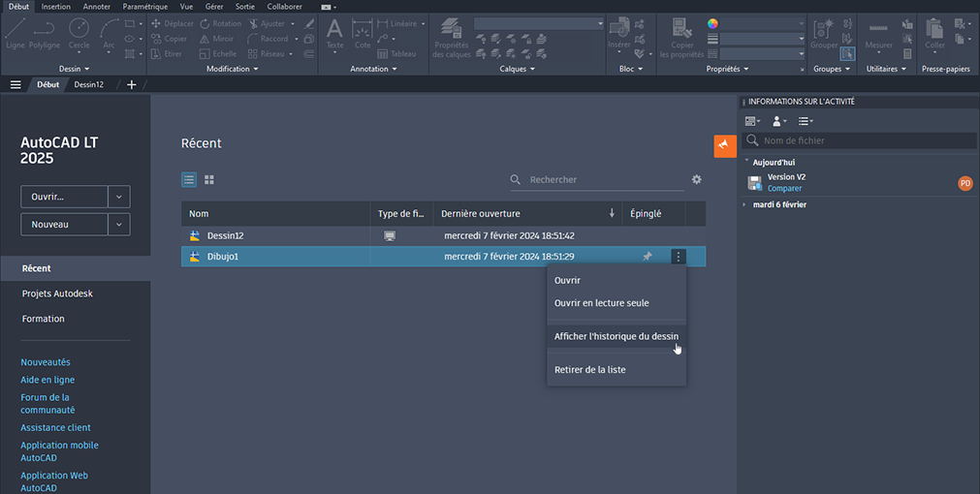Click the Rechercher search field
This screenshot has width=980, height=494.
pos(597,180)
